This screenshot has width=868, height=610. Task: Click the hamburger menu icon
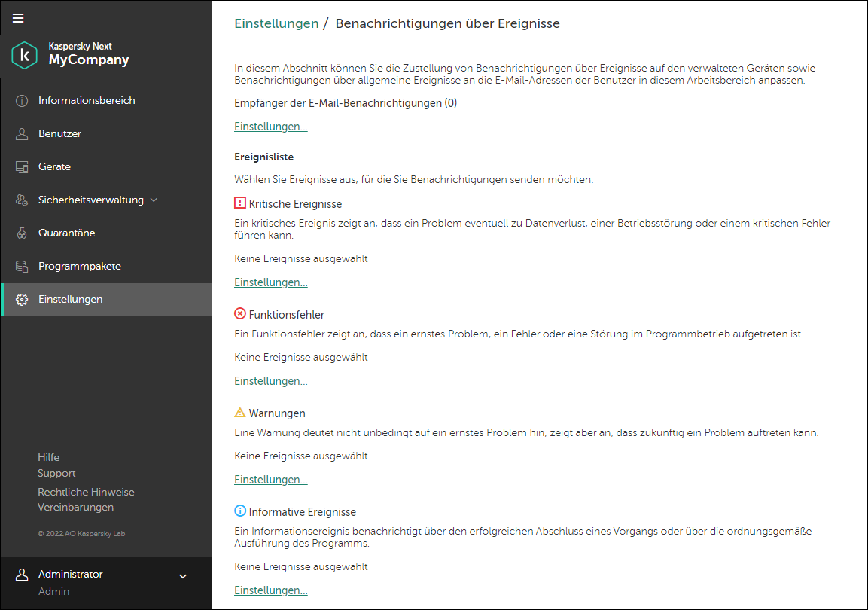[x=18, y=18]
